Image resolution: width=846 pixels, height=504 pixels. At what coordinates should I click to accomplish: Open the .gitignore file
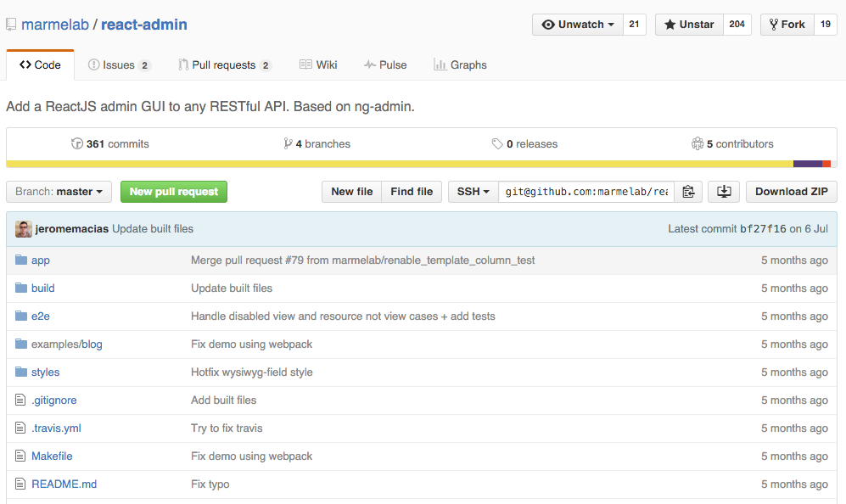click(x=54, y=400)
